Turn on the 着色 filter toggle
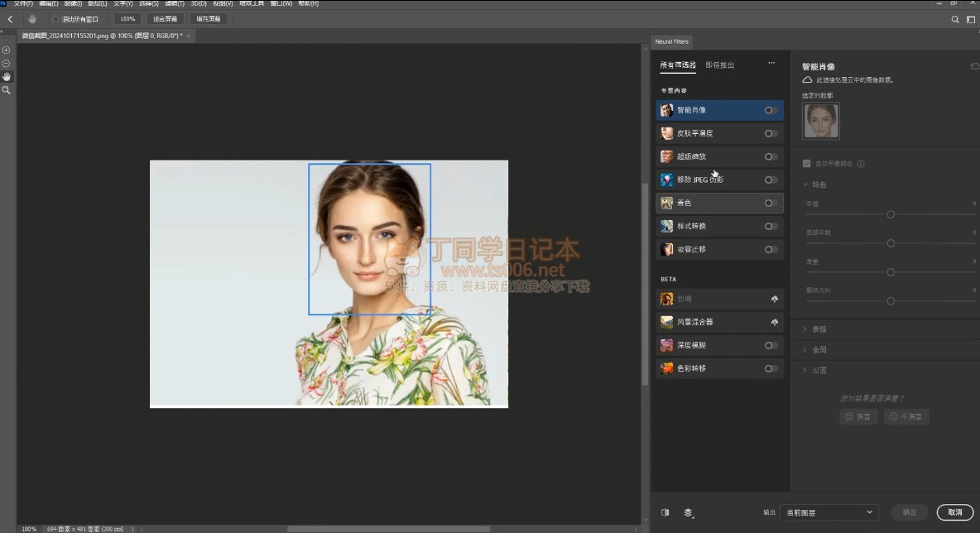 [771, 203]
